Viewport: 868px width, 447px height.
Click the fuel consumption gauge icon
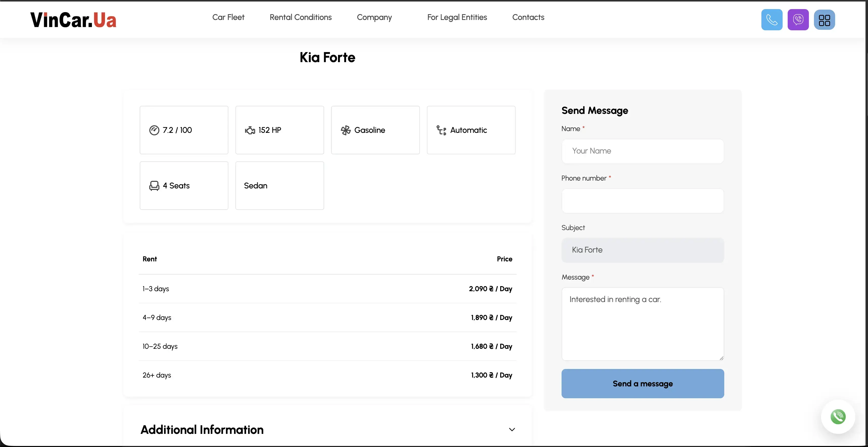coord(154,130)
